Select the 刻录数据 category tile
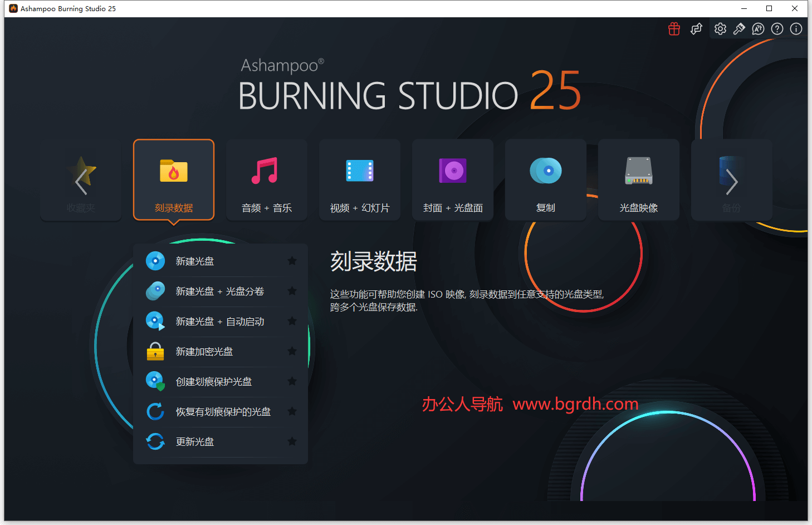Viewport: 812px width, 525px height. pyautogui.click(x=174, y=179)
